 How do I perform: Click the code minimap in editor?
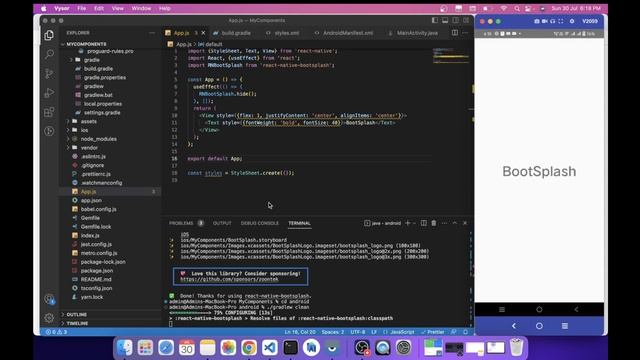click(x=451, y=56)
